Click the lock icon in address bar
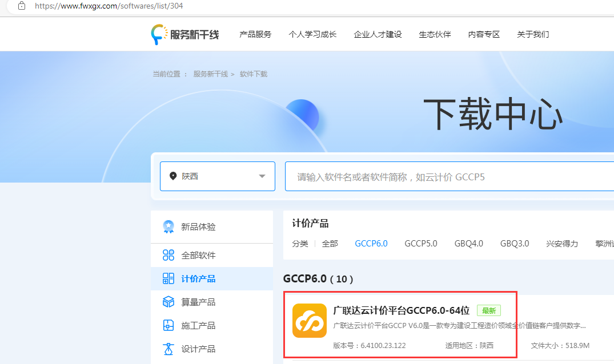Viewport: 614px width, 364px height. click(x=22, y=6)
